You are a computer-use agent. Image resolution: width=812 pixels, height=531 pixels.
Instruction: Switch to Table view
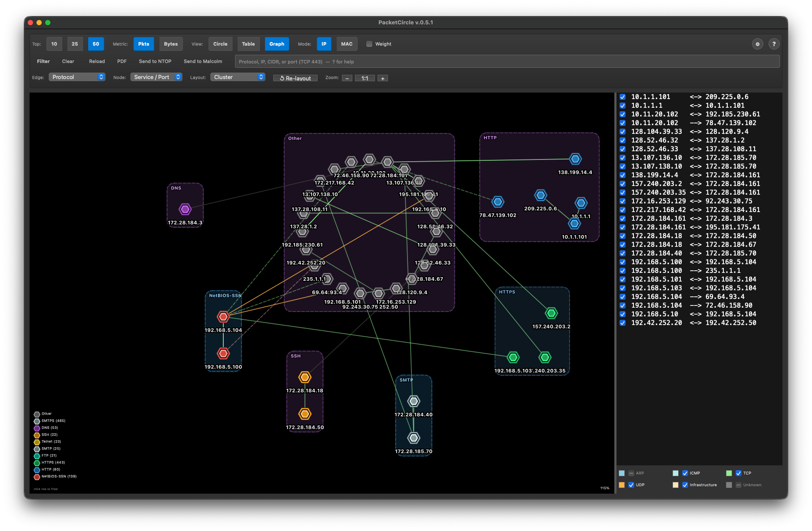[249, 44]
